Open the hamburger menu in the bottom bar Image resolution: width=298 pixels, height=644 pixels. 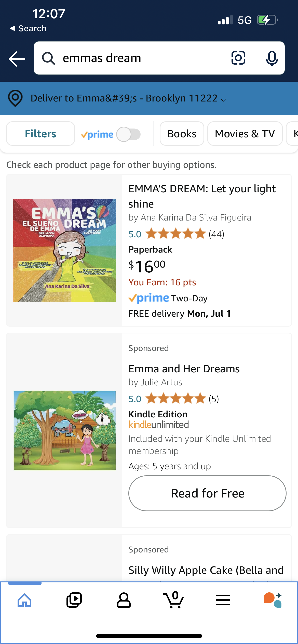click(x=223, y=600)
